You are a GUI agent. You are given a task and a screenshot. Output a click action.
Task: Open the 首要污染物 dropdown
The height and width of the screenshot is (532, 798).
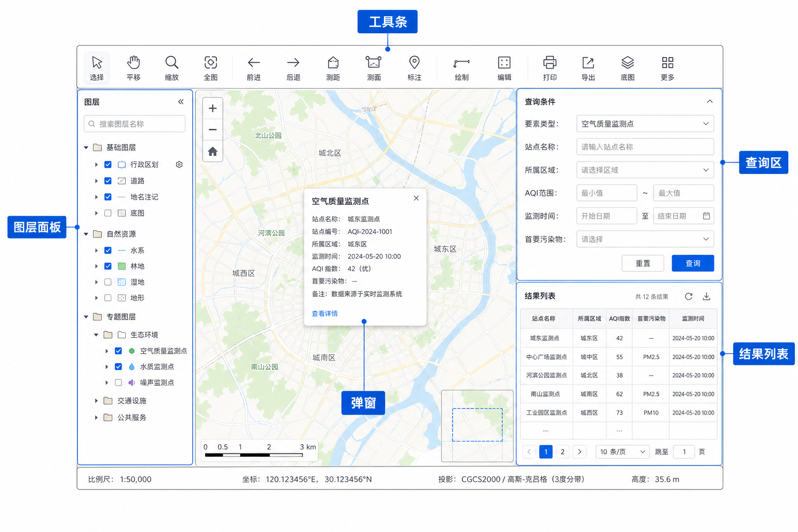click(645, 239)
